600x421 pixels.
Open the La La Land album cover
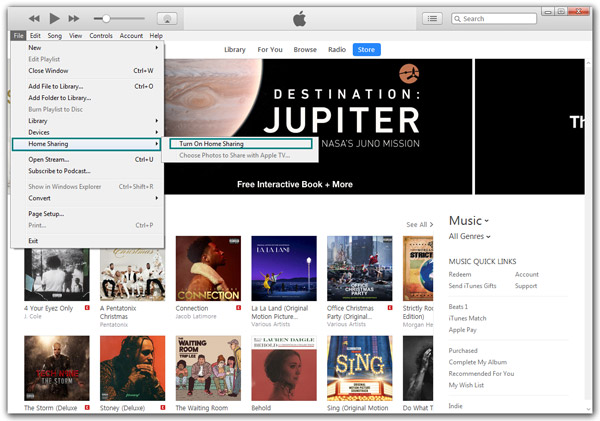[284, 268]
